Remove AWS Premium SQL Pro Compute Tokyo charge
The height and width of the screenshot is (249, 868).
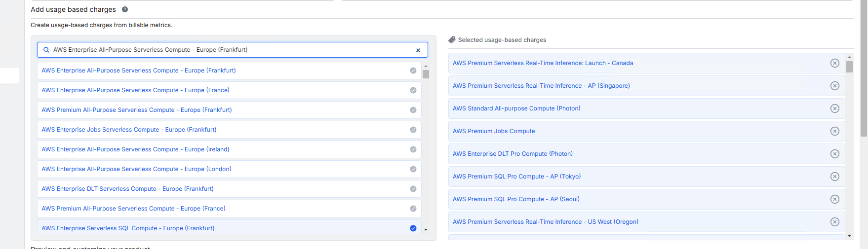[x=834, y=177]
